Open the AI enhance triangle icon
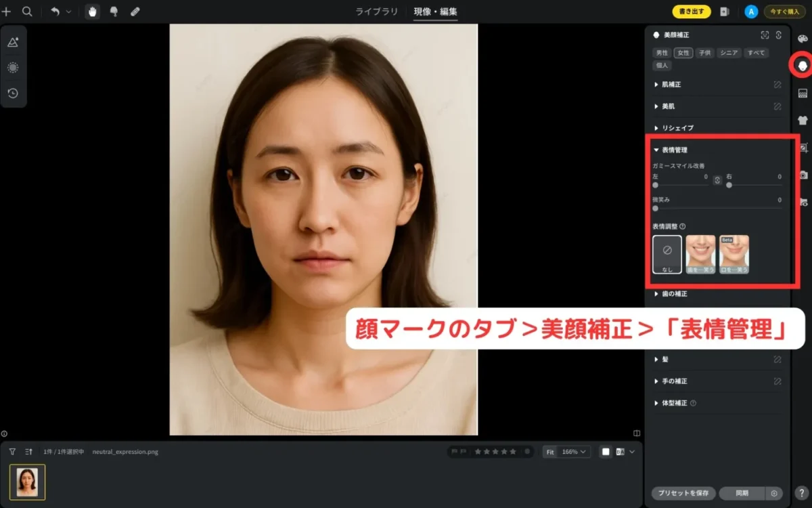The height and width of the screenshot is (508, 812). click(x=13, y=42)
